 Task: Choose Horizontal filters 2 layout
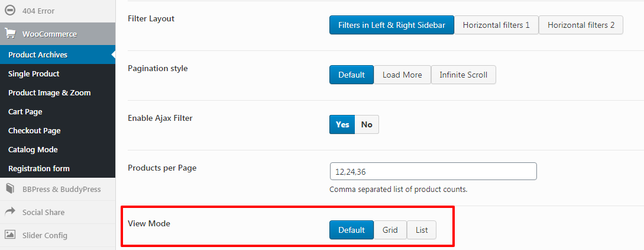click(x=581, y=25)
